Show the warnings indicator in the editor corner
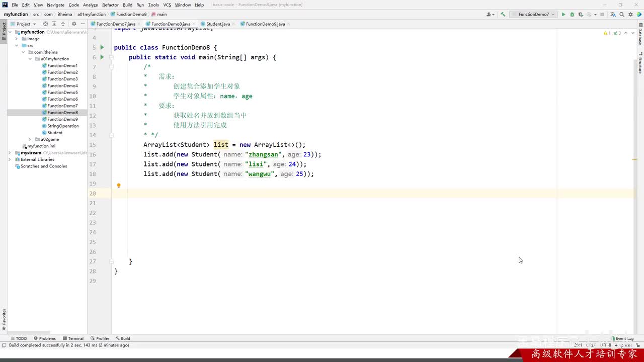The height and width of the screenshot is (362, 644). 607,33
